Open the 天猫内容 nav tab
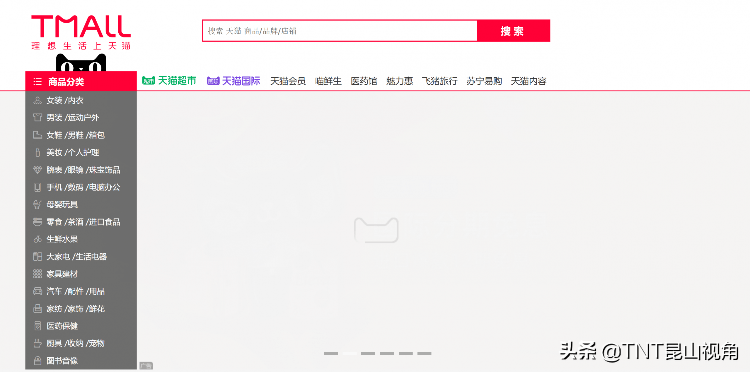Image resolution: width=750 pixels, height=372 pixels. (x=529, y=81)
